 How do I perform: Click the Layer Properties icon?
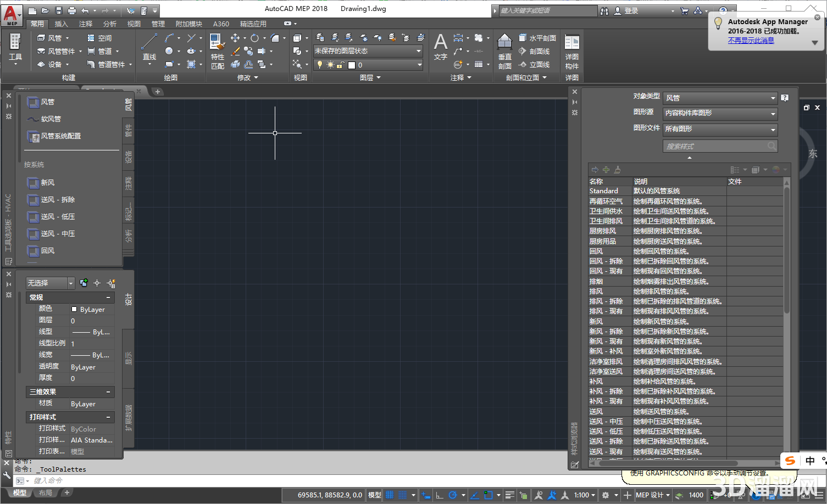[320, 38]
